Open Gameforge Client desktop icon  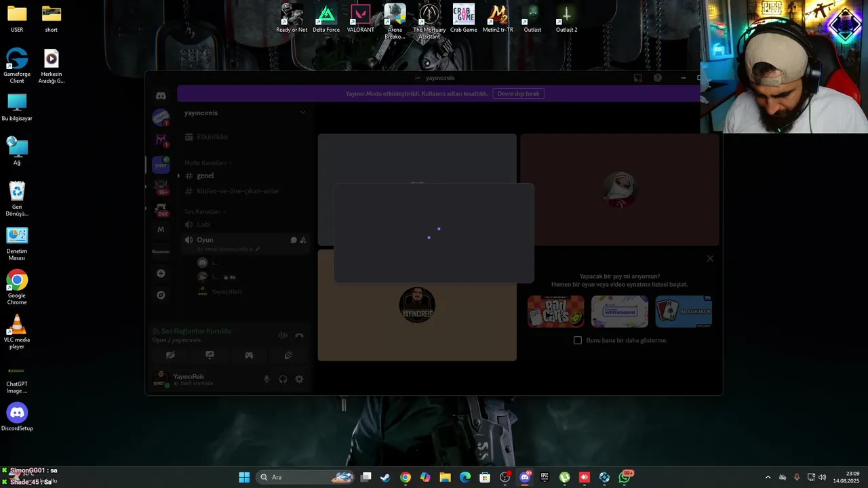click(x=17, y=66)
